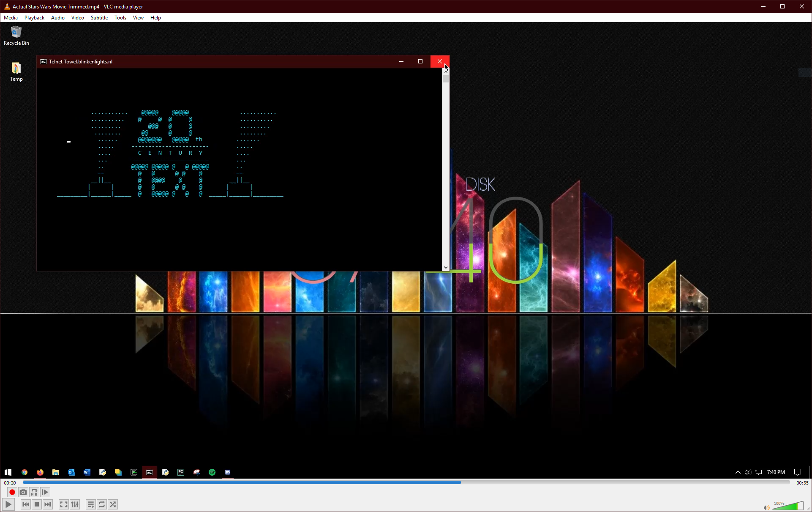
Task: Advance video frame by frame
Action: [x=45, y=492]
